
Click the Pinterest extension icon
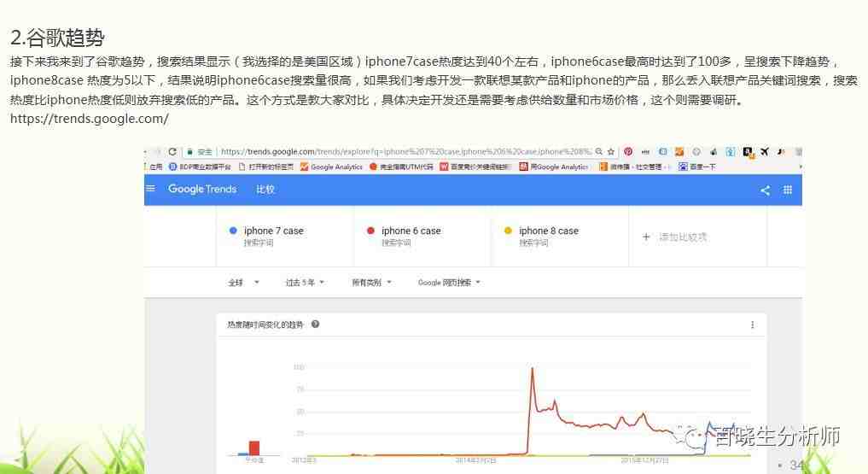[628, 151]
